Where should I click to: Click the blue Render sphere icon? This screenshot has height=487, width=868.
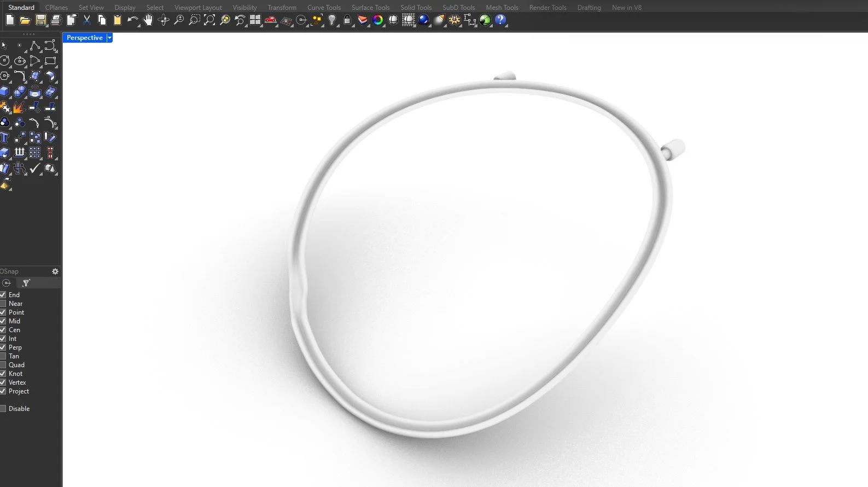point(424,20)
